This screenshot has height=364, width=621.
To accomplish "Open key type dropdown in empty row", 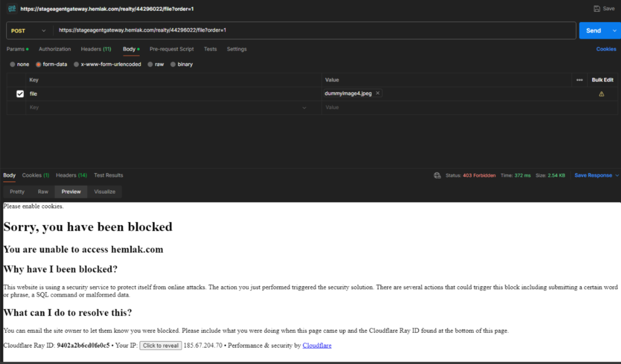I will 304,108.
